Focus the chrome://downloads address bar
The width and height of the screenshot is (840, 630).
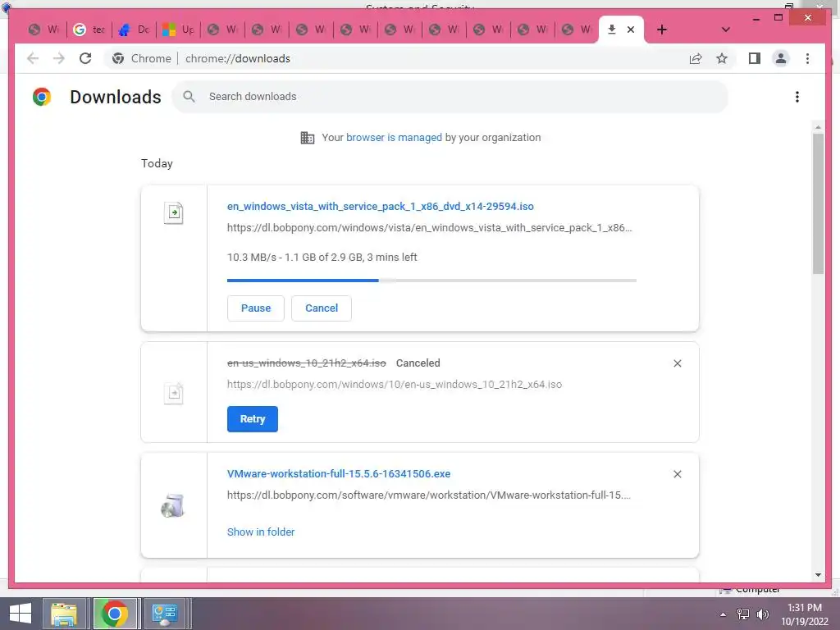click(238, 58)
